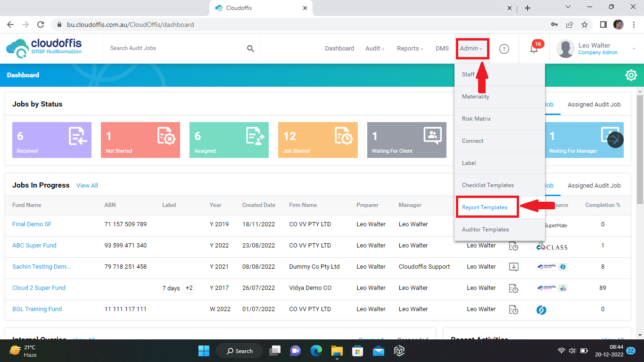
Task: Click the job status clock icon for Cloud 2 Super Fund
Action: 513,288
